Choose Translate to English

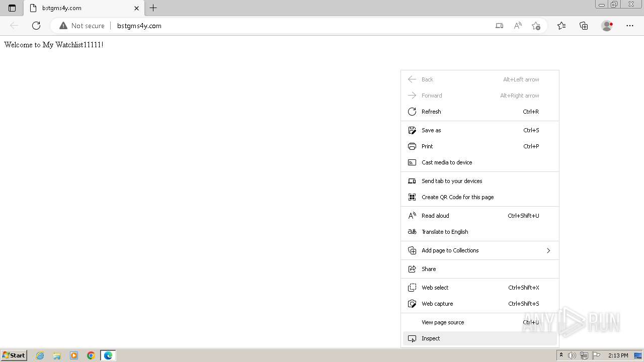[480, 232]
